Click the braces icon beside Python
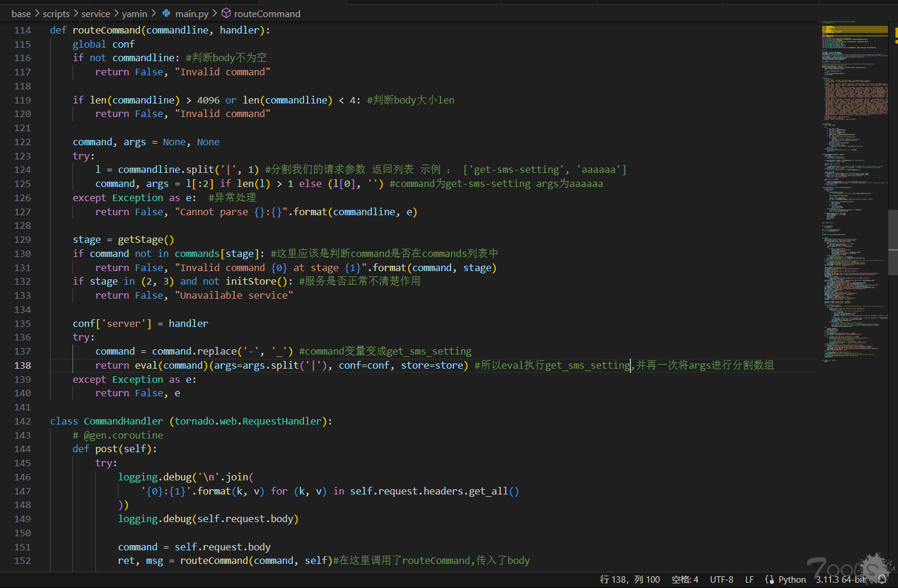Viewport: 898px width, 588px height. click(x=769, y=579)
